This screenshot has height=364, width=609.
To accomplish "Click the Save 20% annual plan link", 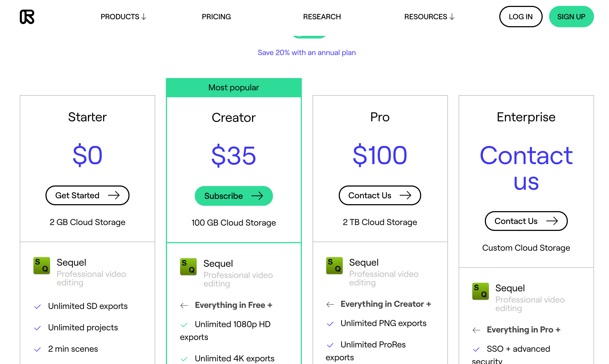I will pos(307,53).
